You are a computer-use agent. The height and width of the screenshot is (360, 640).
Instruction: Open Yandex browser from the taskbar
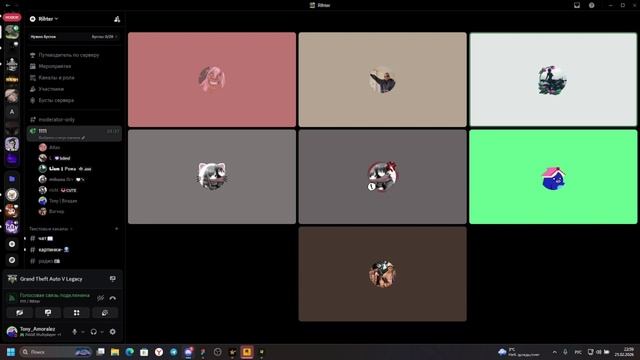[159, 352]
